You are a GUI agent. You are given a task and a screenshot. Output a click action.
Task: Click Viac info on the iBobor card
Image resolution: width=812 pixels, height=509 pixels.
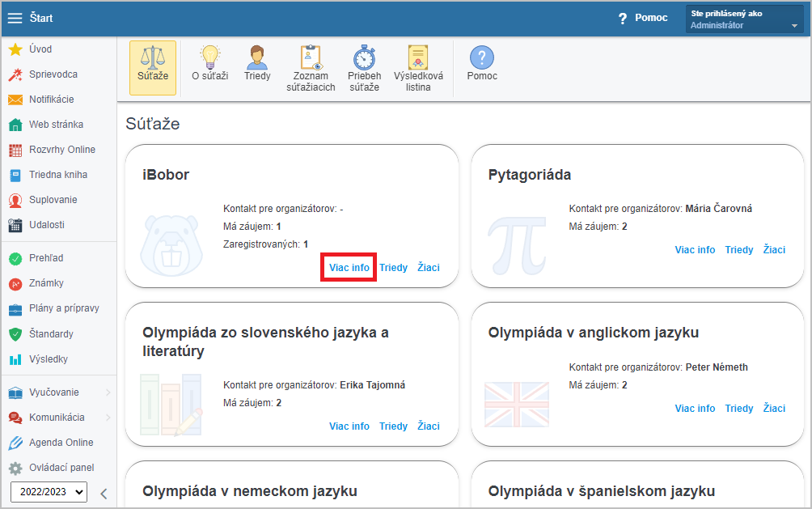tap(349, 268)
